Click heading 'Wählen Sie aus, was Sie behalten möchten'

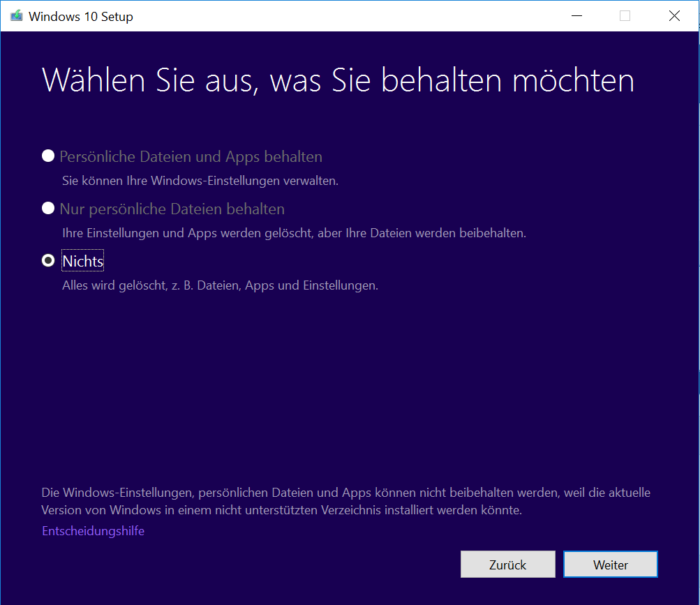tap(338, 81)
